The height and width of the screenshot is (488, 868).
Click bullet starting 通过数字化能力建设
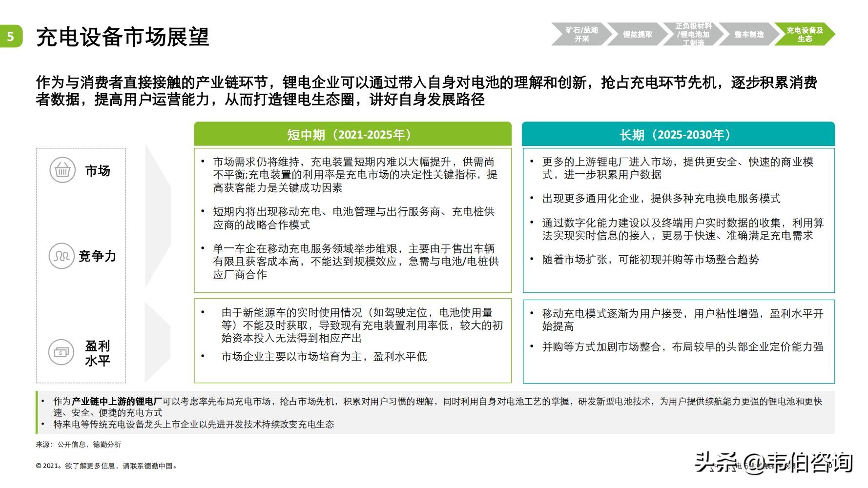pos(683,229)
